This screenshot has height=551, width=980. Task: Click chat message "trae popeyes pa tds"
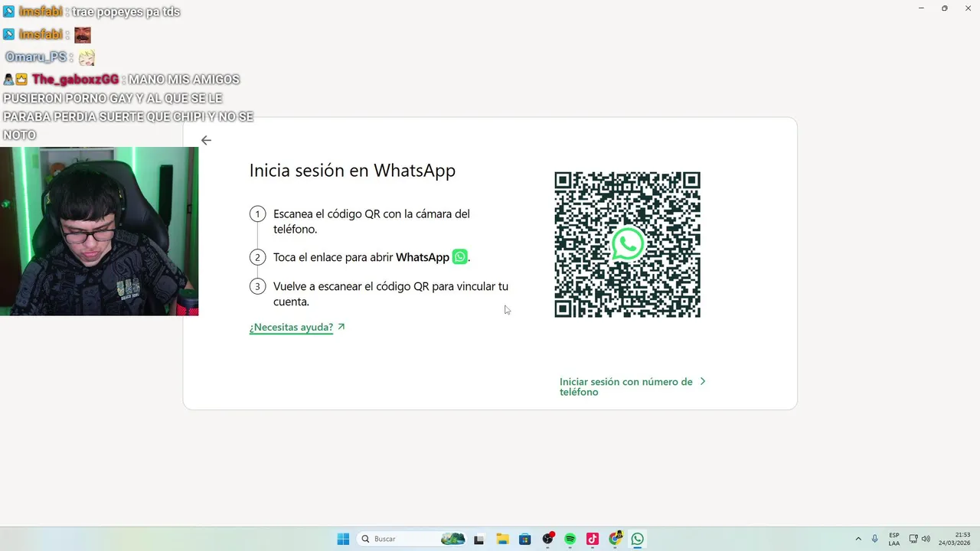click(126, 11)
